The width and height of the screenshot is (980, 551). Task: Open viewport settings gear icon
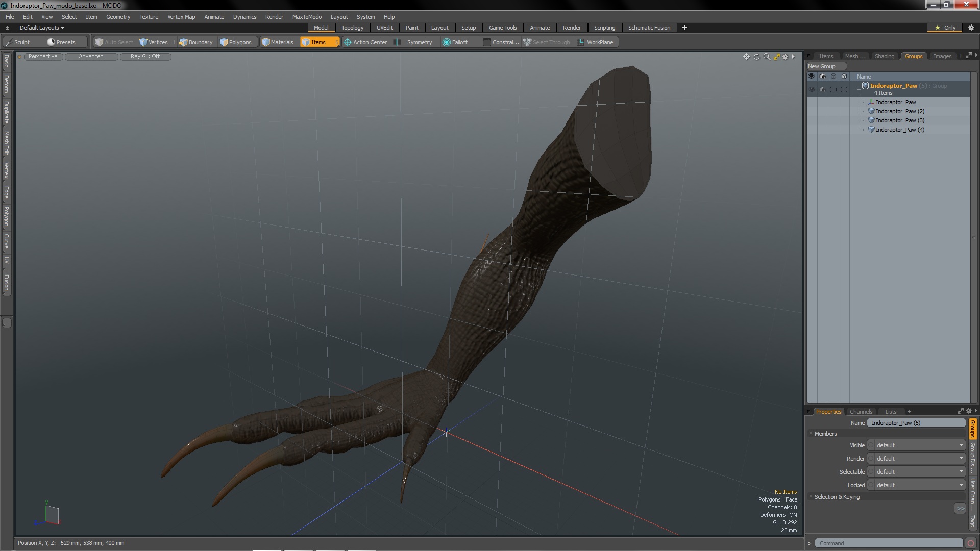click(x=786, y=57)
